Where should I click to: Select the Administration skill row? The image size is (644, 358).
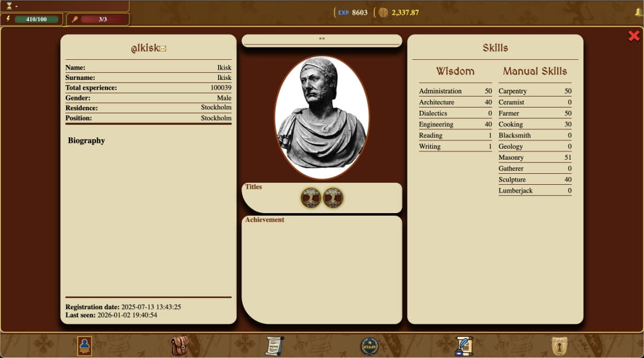tap(455, 91)
